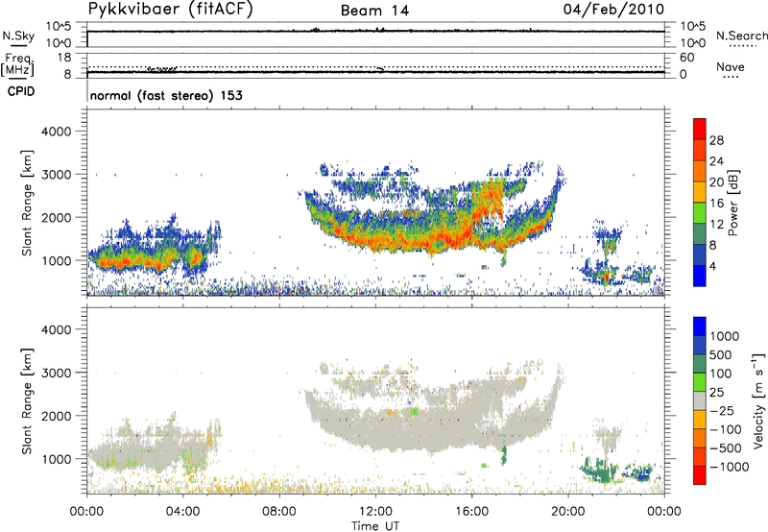Click the '16:00' time axis label
Viewport: 768px width, 532px height.
click(x=471, y=512)
